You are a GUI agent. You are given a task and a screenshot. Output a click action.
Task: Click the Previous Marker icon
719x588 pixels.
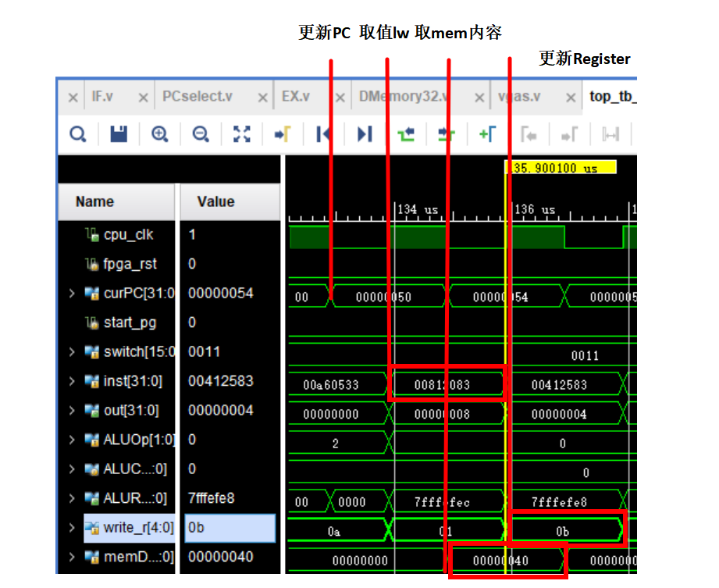click(x=529, y=135)
